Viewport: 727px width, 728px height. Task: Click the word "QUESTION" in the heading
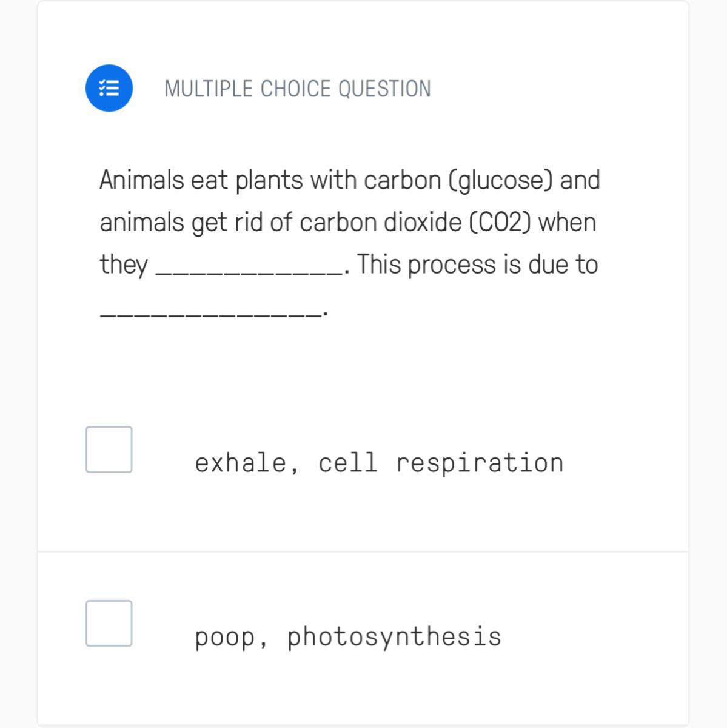[x=384, y=89]
